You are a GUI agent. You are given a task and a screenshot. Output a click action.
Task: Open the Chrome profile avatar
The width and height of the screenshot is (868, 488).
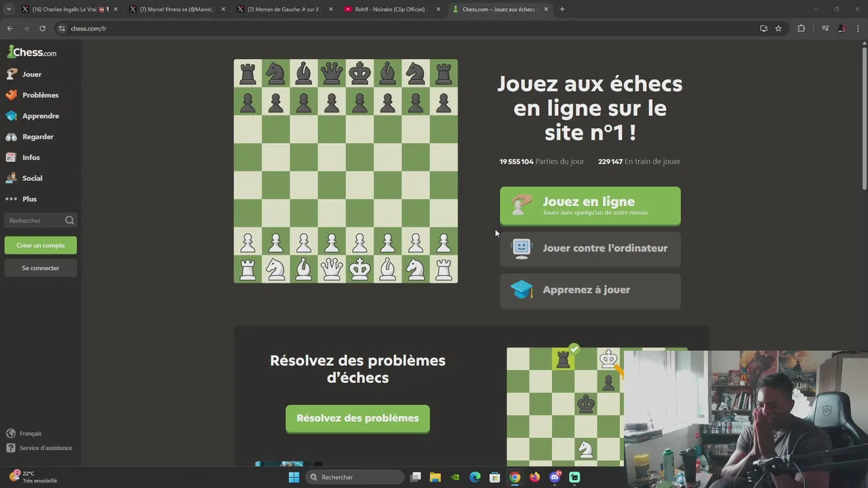842,28
